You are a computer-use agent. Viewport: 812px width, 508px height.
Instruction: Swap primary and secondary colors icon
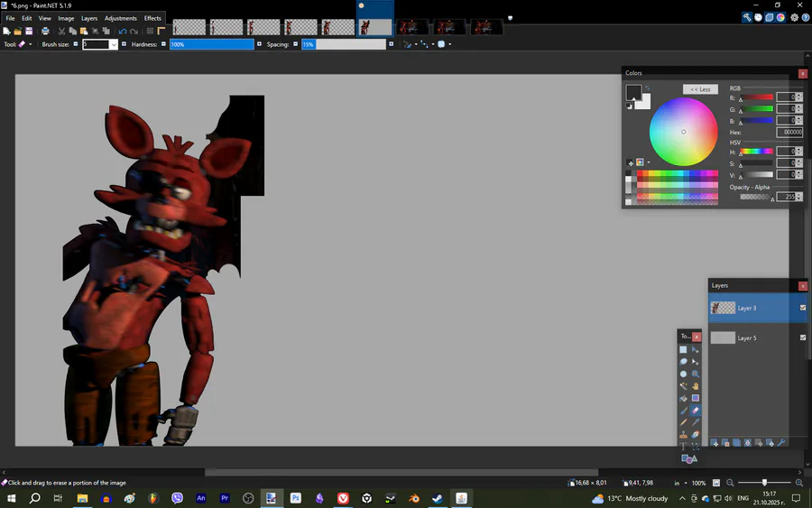coord(647,88)
